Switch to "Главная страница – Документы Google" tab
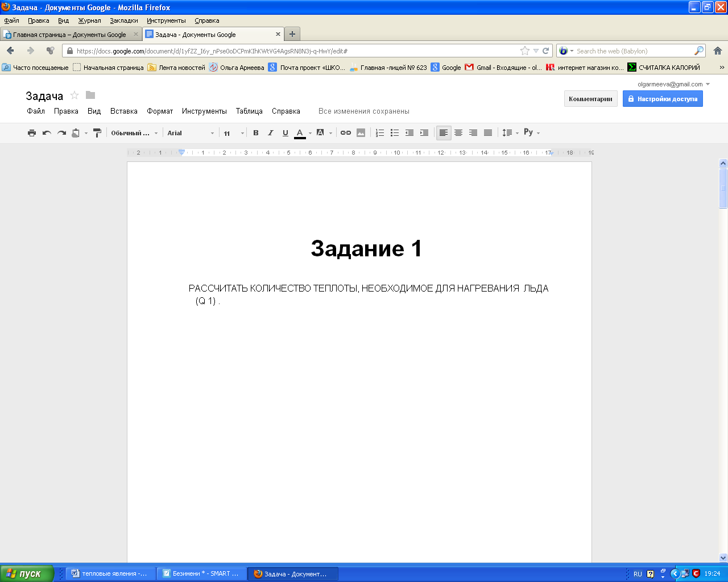Viewport: 728px width, 582px height. coord(71,35)
